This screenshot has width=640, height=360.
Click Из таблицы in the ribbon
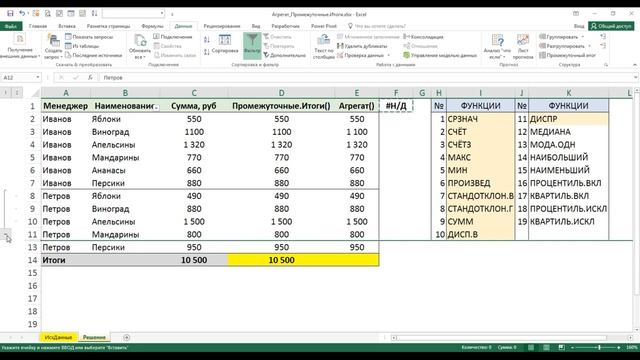82,46
